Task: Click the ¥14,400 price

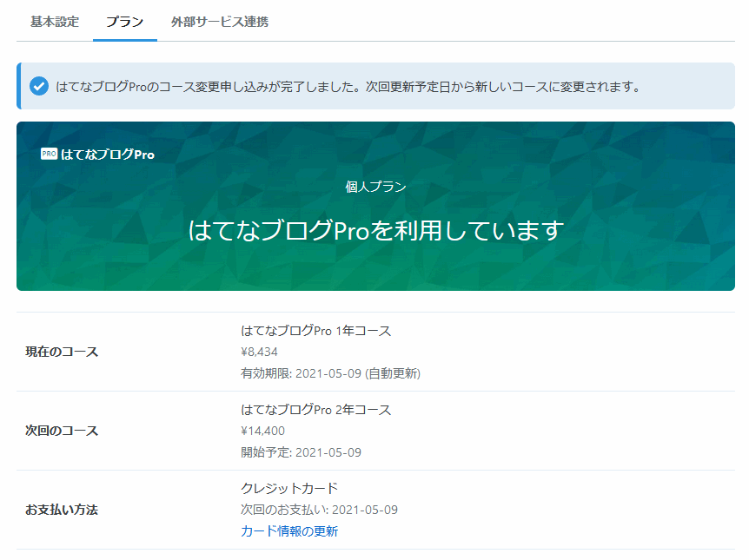Action: tap(262, 431)
